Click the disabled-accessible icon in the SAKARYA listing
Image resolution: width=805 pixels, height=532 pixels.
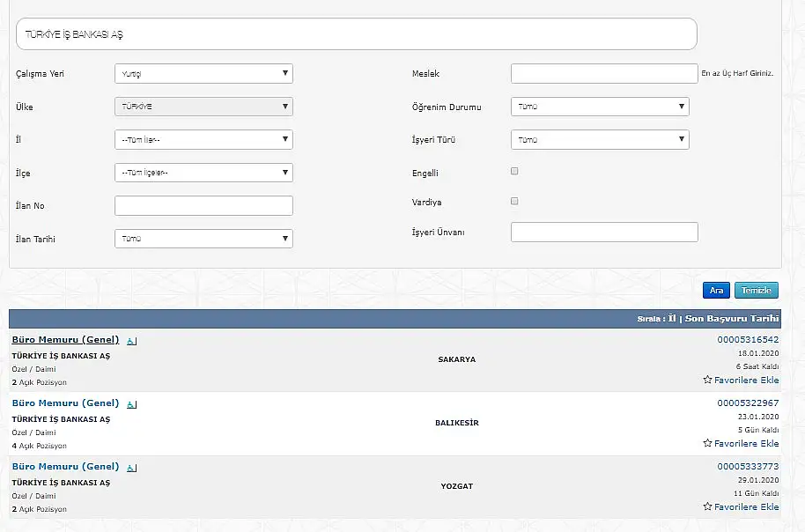pyautogui.click(x=132, y=341)
